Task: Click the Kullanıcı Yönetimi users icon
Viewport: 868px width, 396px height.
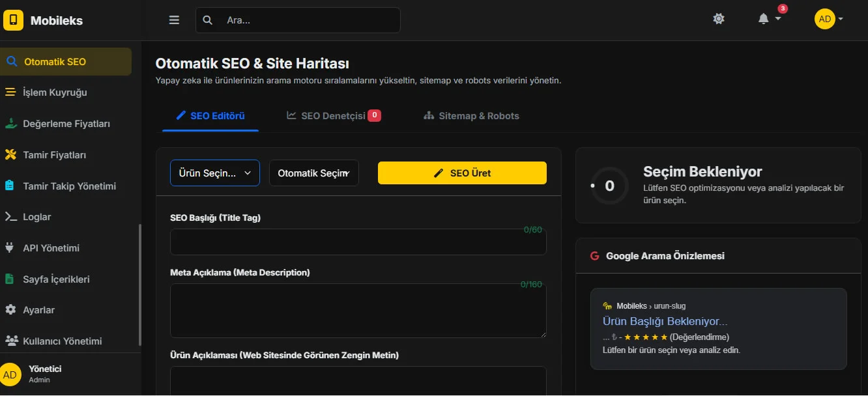Action: pyautogui.click(x=11, y=341)
